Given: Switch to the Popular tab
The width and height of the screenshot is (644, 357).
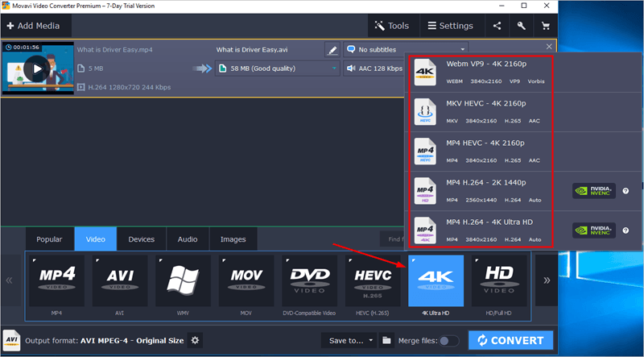Looking at the screenshot, I should [49, 239].
